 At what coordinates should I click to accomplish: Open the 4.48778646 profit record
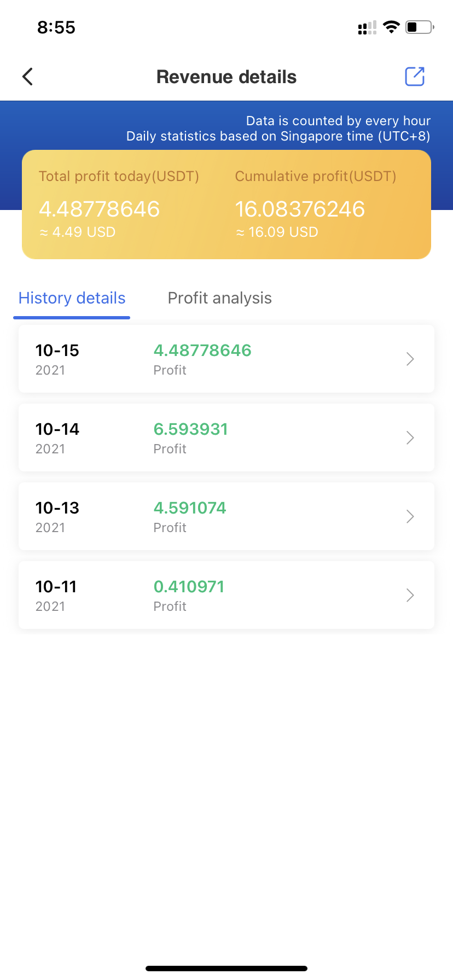[x=226, y=359]
